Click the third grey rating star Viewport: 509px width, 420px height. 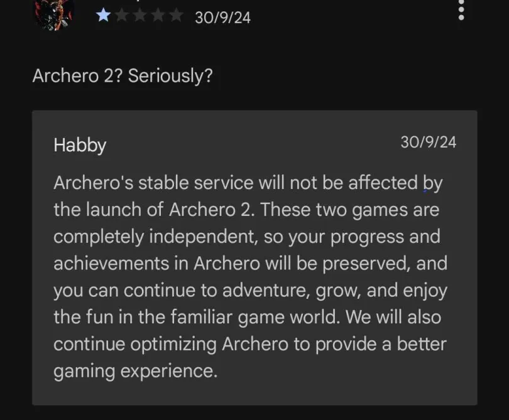(140, 15)
